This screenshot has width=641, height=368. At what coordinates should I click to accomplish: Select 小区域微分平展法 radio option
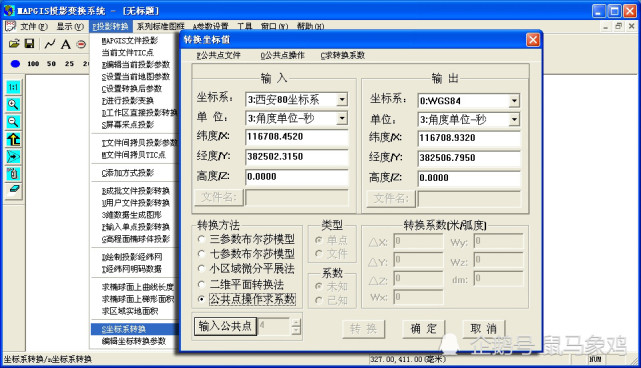point(201,269)
